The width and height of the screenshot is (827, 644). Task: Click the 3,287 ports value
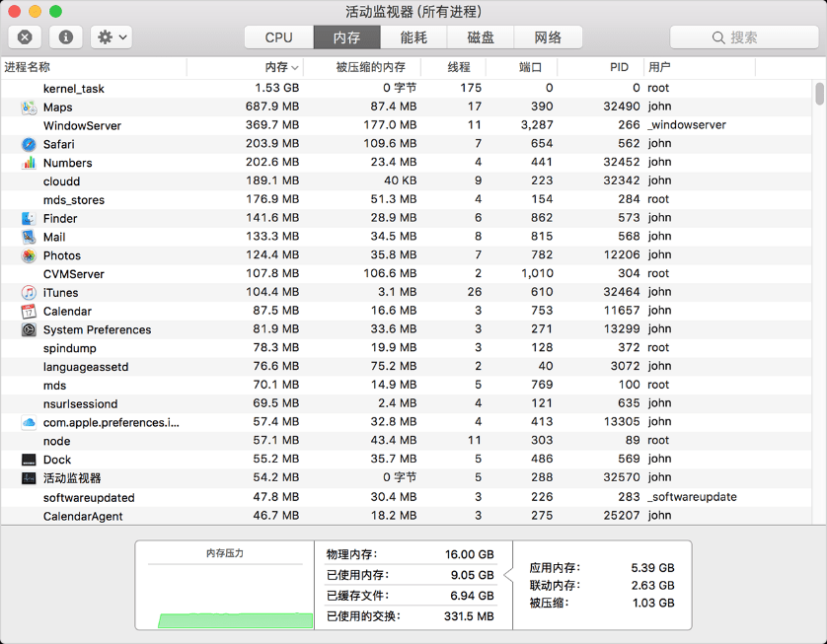(537, 125)
